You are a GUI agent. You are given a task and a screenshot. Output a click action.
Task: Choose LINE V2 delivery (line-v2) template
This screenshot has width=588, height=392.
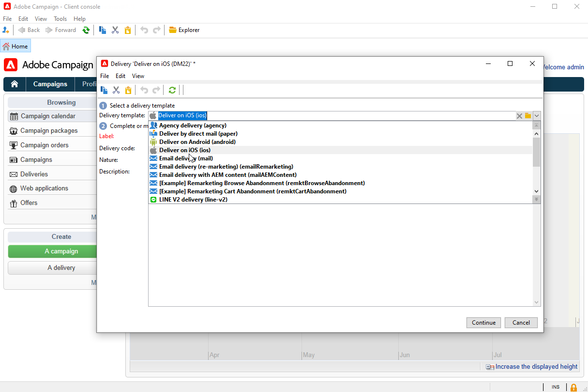coord(340,200)
